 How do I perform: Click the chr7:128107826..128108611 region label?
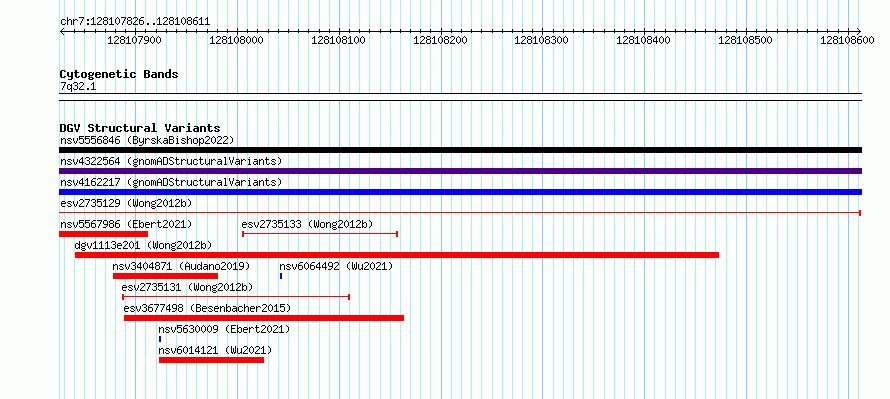(x=135, y=22)
